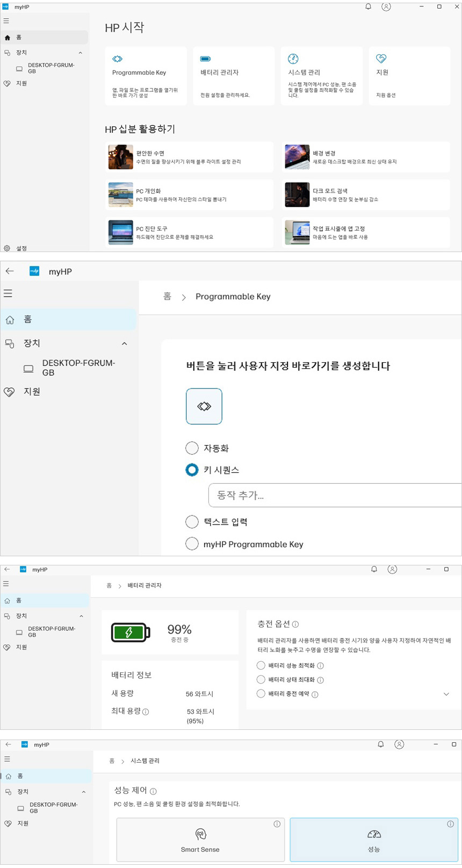Viewport: 462px width, 868px height.
Task: Expand the 배터리 충전 예약 chevron
Action: 446,694
